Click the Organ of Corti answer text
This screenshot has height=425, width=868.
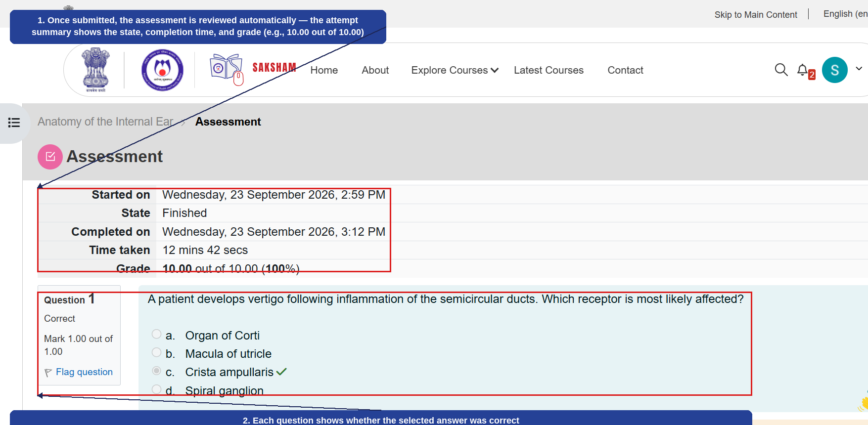[223, 336]
